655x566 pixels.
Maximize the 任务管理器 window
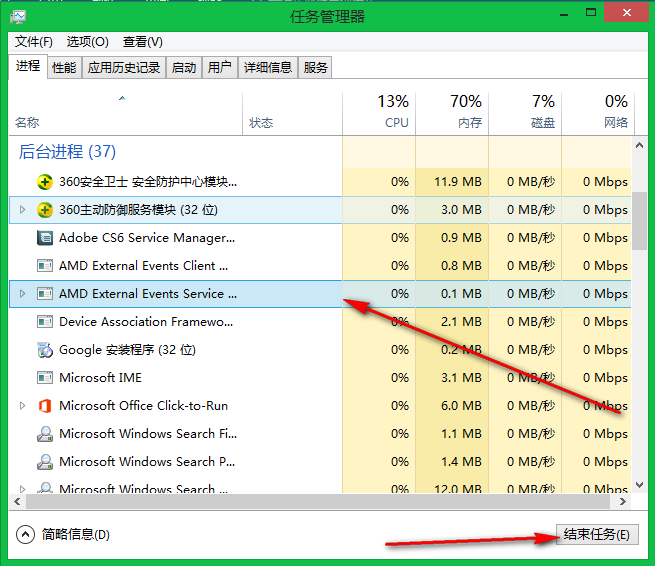click(x=591, y=13)
